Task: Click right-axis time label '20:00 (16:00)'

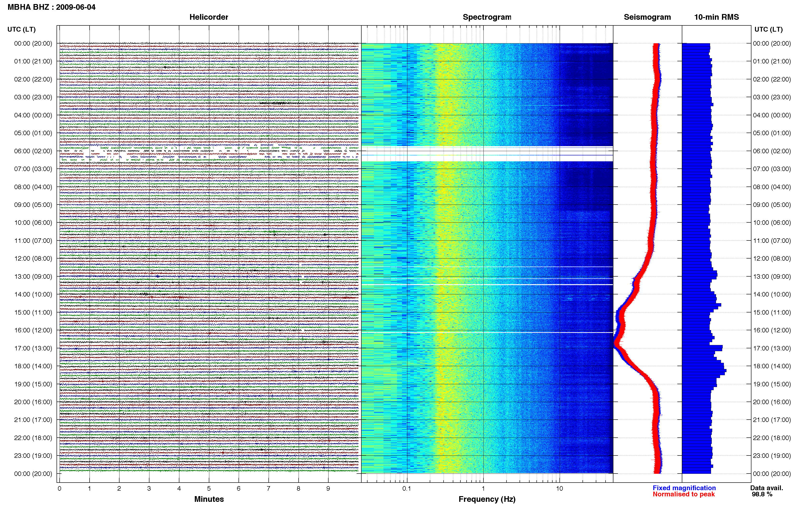Action: [x=772, y=402]
